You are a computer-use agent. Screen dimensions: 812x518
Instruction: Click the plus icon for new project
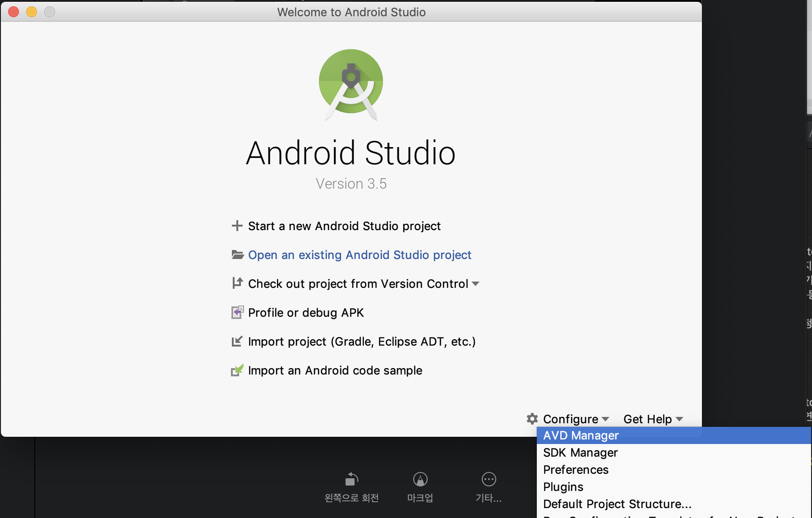click(x=237, y=226)
